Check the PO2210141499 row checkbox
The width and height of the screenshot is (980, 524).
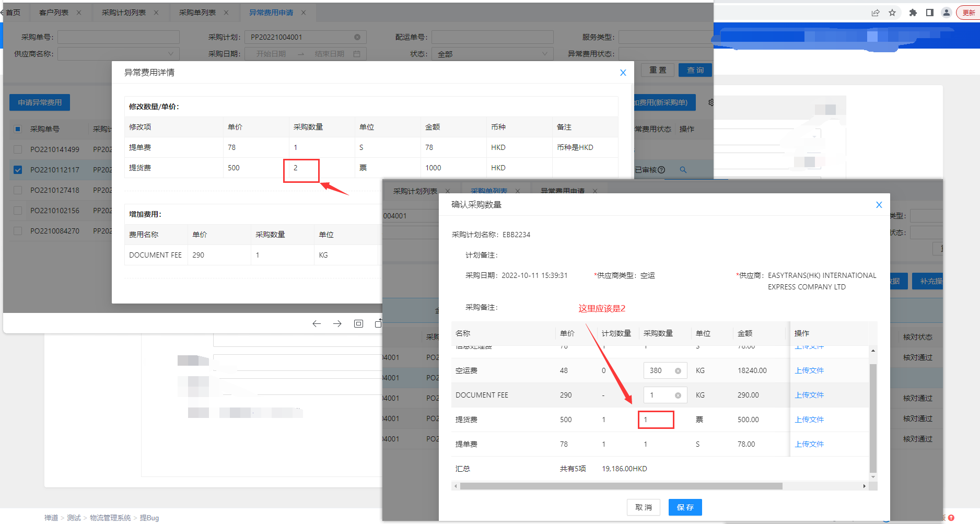(18, 149)
